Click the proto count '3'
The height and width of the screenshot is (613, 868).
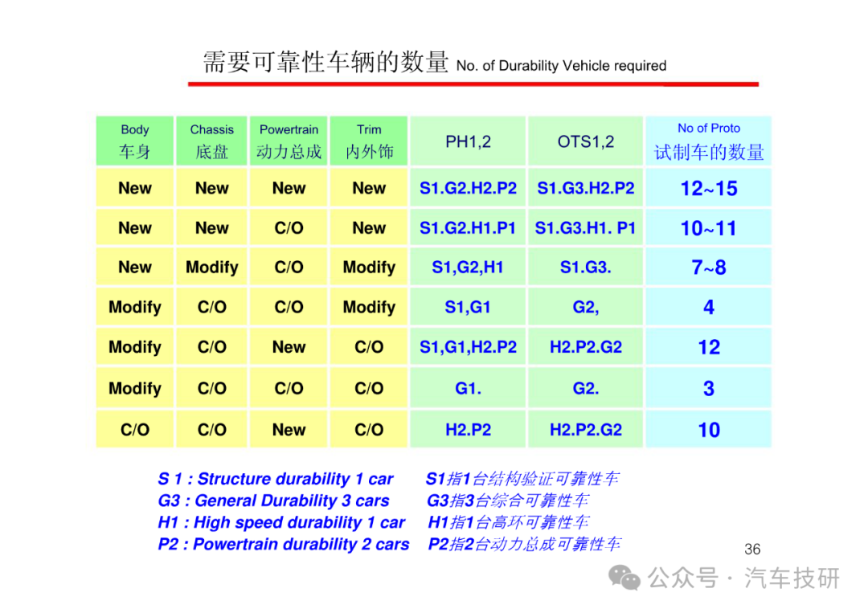coord(709,389)
